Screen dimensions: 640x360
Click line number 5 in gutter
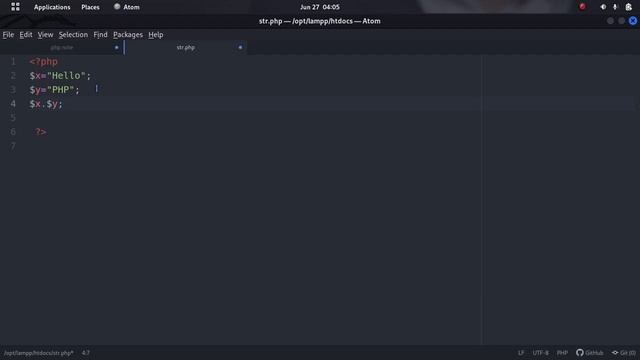[13, 118]
